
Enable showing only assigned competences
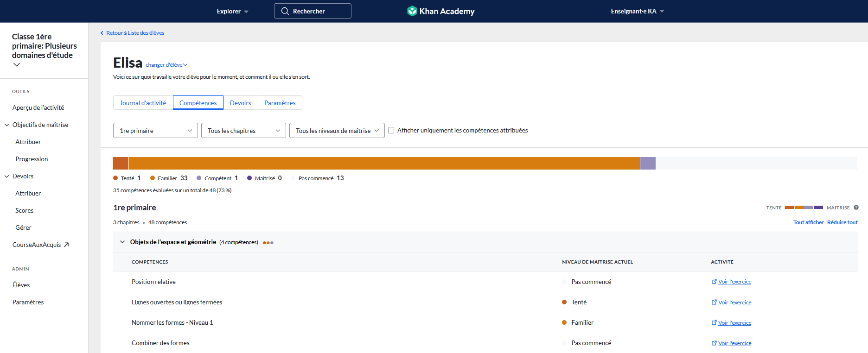click(391, 130)
